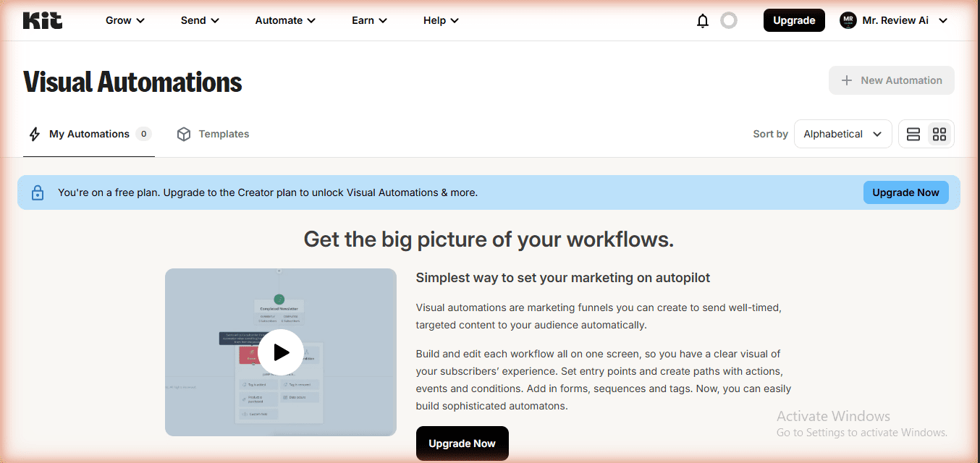Screen dimensions: 980x463
Task: Click the black Upgrade button in header
Action: [794, 20]
